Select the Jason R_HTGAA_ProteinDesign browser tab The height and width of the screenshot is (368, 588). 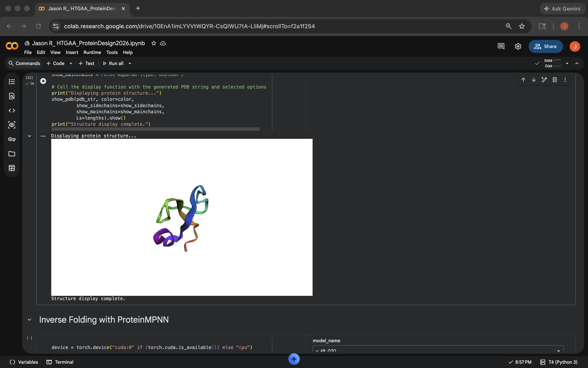click(82, 9)
